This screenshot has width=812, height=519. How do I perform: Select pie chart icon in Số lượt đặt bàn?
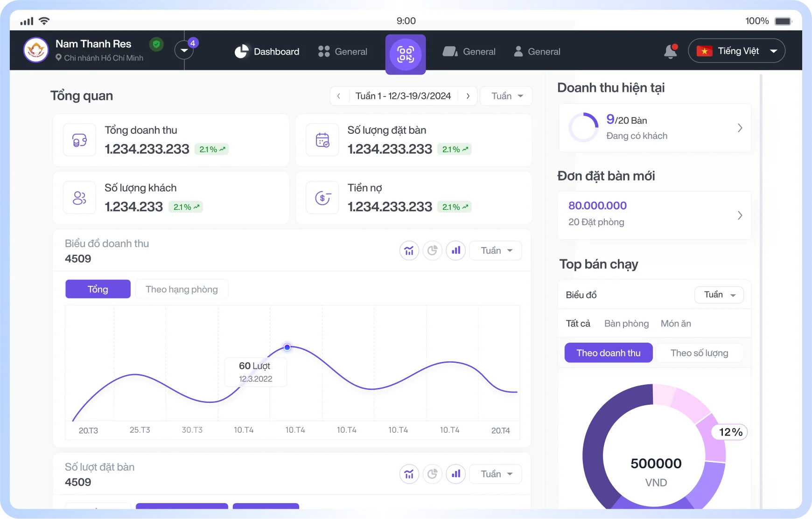[432, 474]
